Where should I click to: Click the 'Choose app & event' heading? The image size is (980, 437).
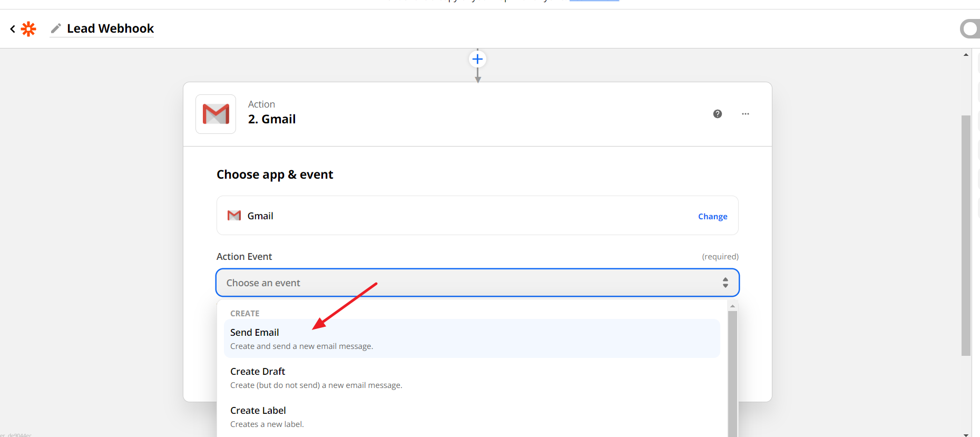point(275,174)
